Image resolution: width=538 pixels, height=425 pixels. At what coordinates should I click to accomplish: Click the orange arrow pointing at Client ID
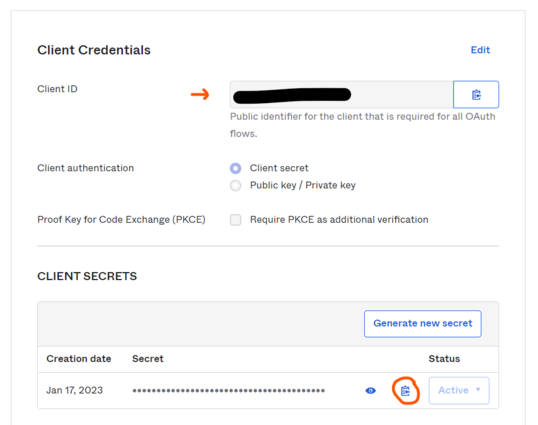coord(200,94)
